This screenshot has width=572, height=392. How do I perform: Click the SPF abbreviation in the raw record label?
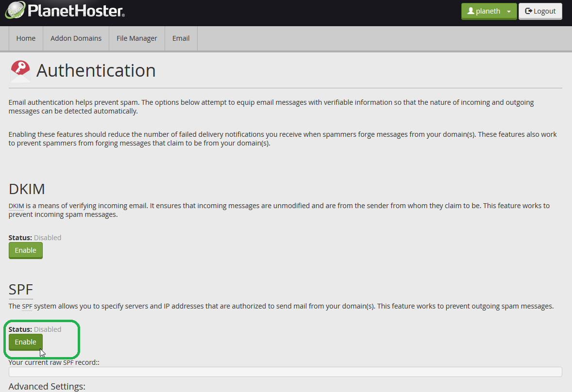click(69, 362)
